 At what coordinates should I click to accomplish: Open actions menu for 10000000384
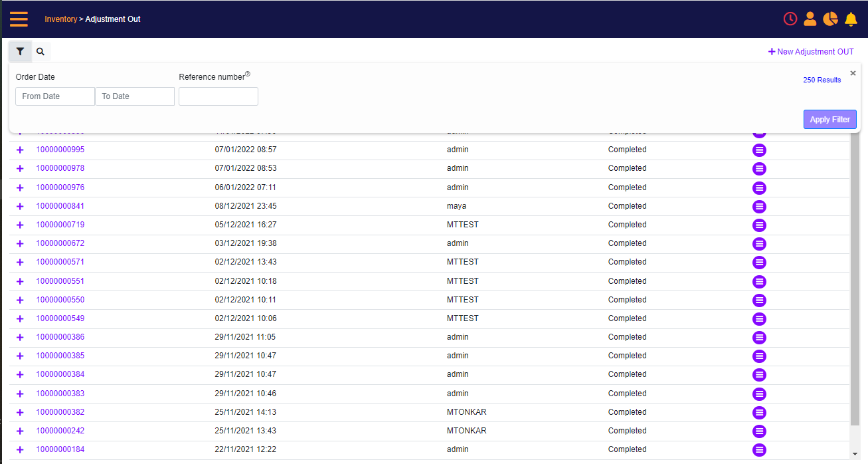760,375
